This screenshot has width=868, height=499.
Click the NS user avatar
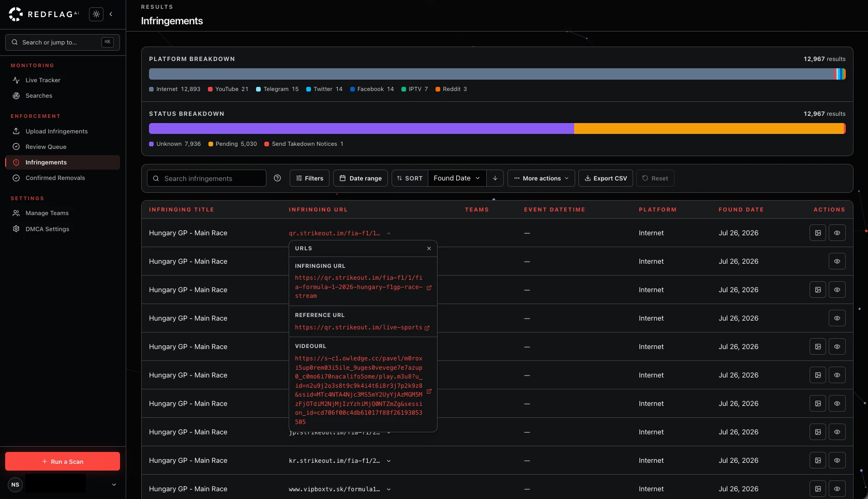(x=16, y=485)
